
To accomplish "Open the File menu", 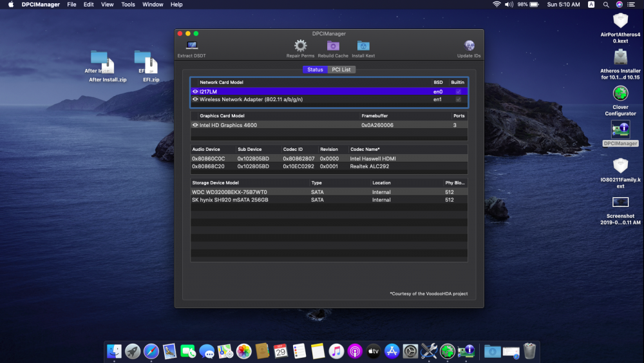I will tap(71, 5).
